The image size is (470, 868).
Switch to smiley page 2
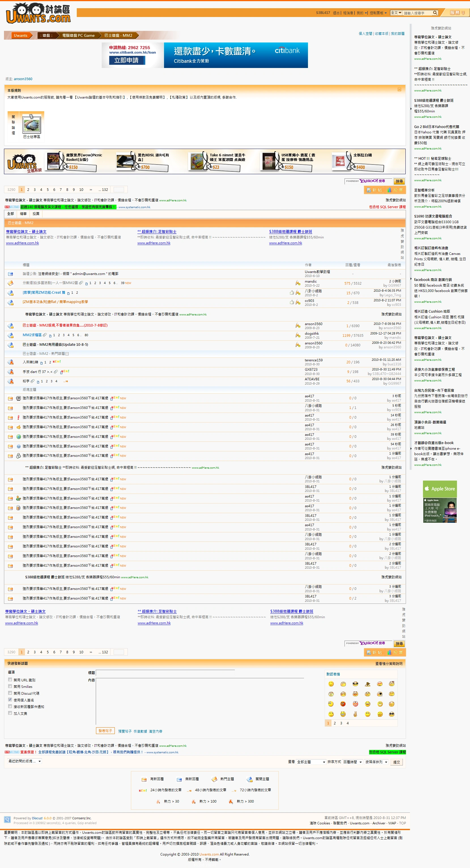tap(335, 723)
